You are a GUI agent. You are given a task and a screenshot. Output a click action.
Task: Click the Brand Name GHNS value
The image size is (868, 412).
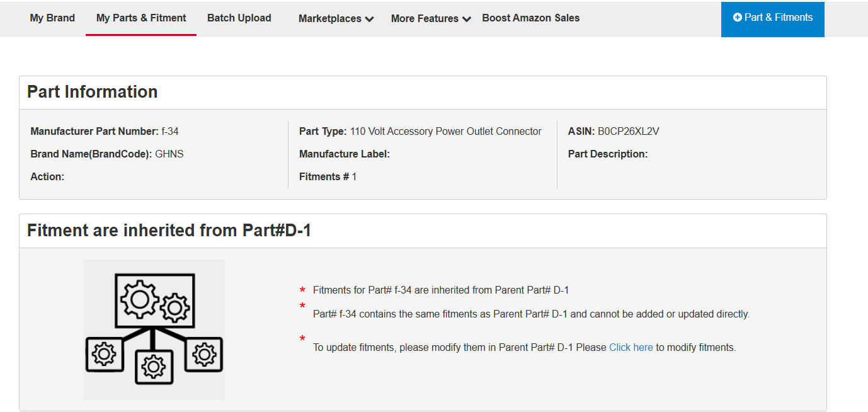point(169,154)
